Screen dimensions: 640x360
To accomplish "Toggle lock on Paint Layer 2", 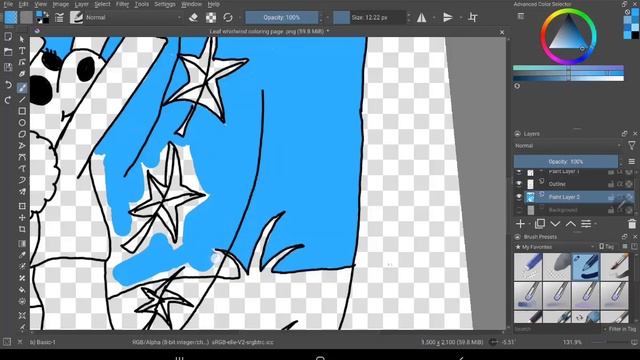I will [611, 197].
